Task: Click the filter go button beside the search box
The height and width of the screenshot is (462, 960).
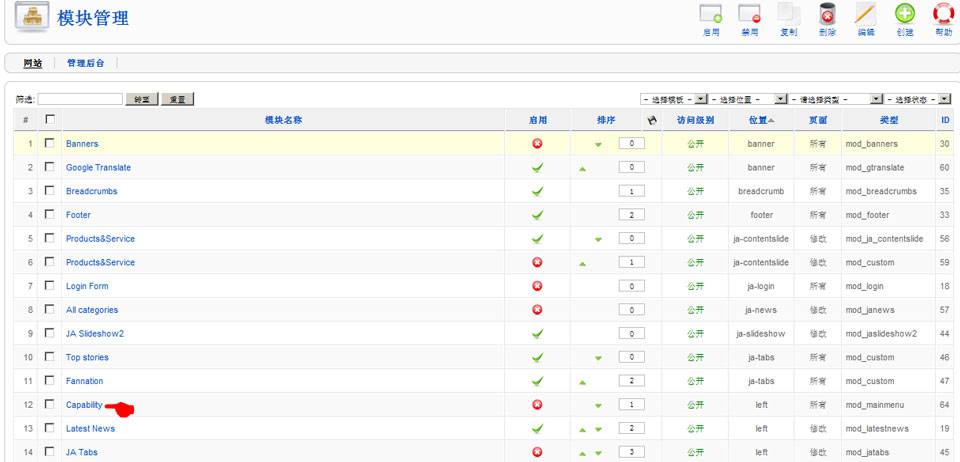Action: (x=142, y=99)
